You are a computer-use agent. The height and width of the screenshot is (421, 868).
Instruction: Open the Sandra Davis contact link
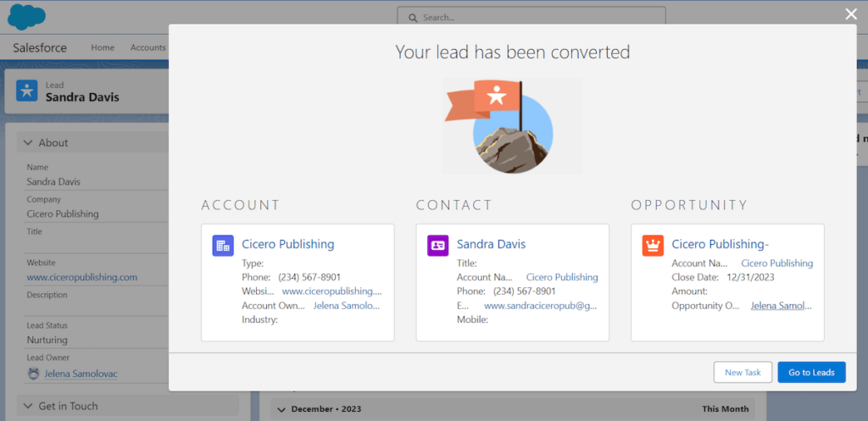point(491,244)
